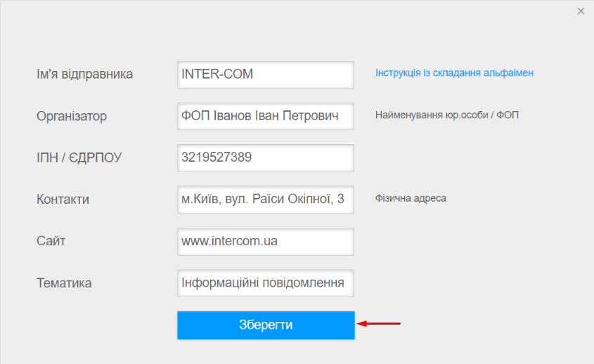Close the dialog with the X icon
This screenshot has height=364, width=594.
pyautogui.click(x=581, y=11)
